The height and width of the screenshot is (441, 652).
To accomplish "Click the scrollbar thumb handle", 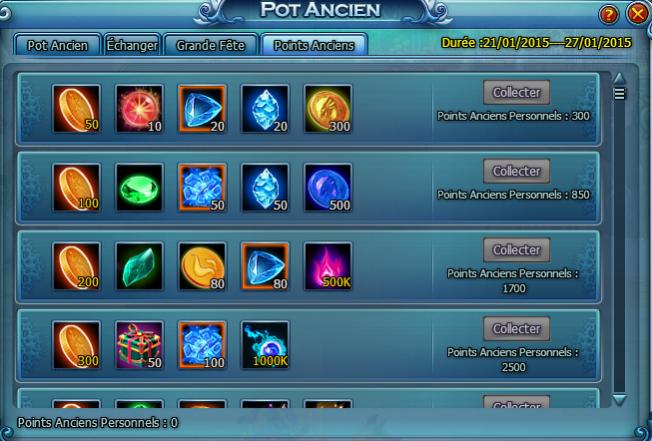I will coord(620,94).
